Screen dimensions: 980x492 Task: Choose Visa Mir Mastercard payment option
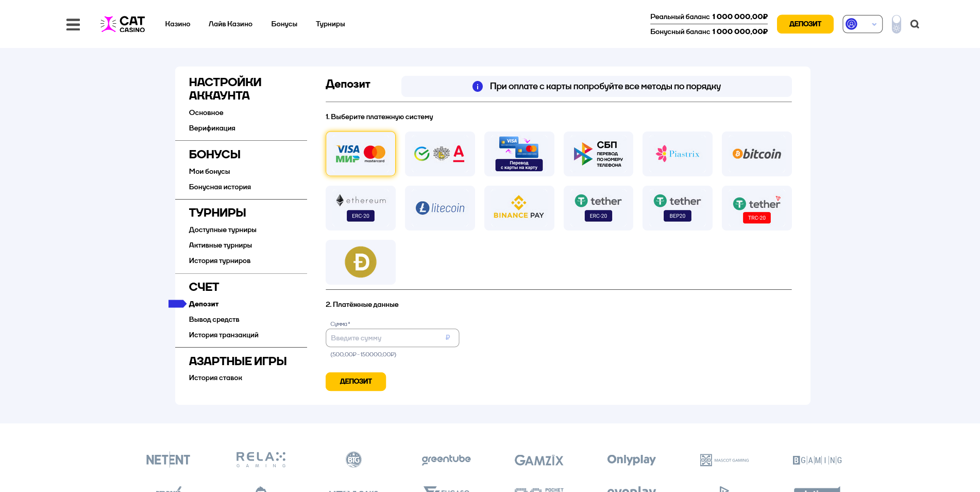click(x=361, y=154)
